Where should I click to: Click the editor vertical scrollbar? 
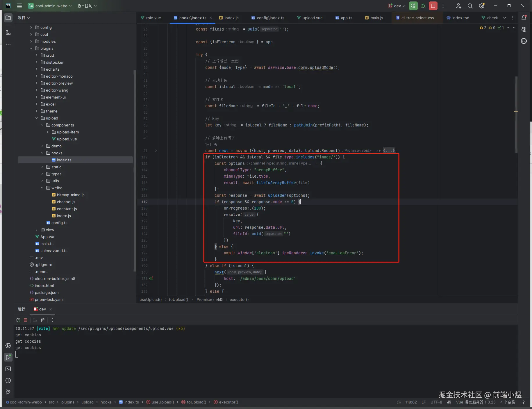coord(516,115)
